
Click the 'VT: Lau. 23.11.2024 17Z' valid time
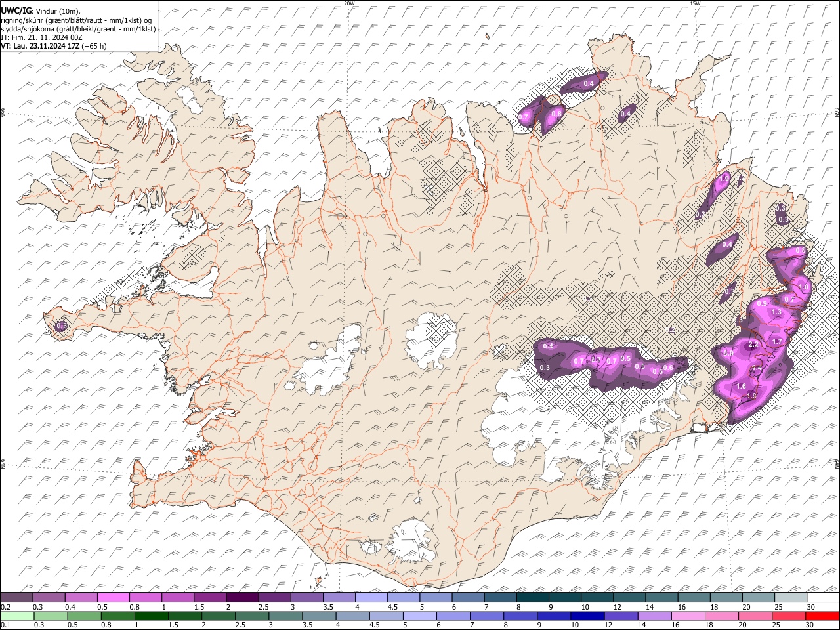pos(40,46)
